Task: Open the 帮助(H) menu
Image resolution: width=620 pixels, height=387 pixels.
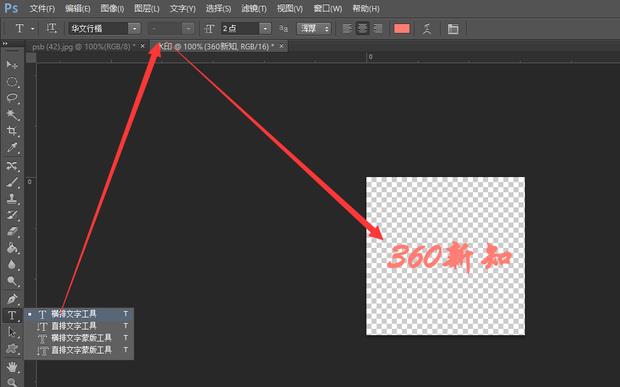Action: [366, 8]
